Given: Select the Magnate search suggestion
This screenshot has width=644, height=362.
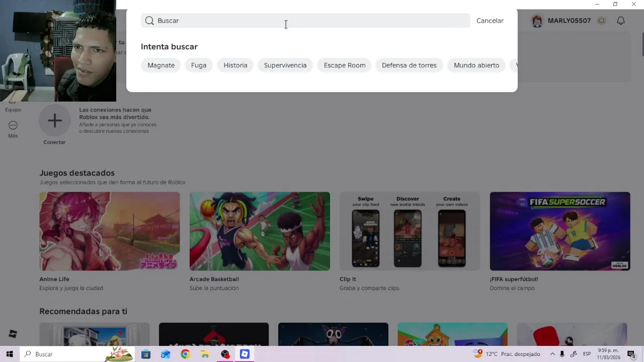Looking at the screenshot, I should pos(161,65).
